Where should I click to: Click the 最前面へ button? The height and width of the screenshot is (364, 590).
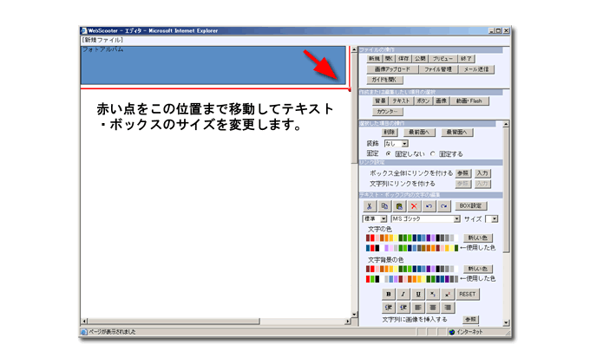[x=419, y=133]
